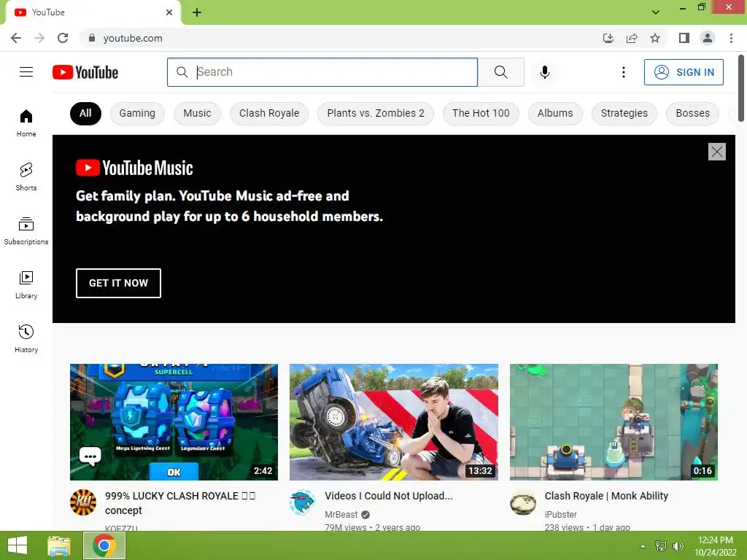
Task: Open a new Chrome tab
Action: tap(197, 12)
